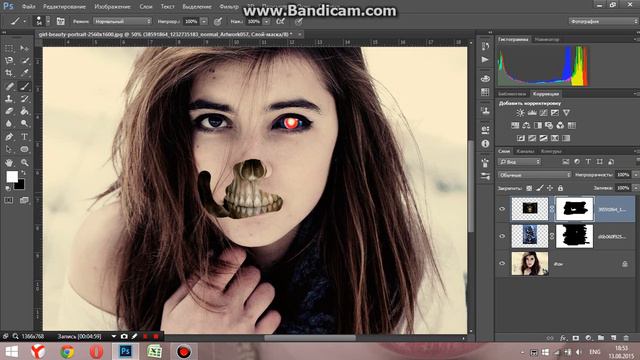Open the Info panel icon

[485, 144]
